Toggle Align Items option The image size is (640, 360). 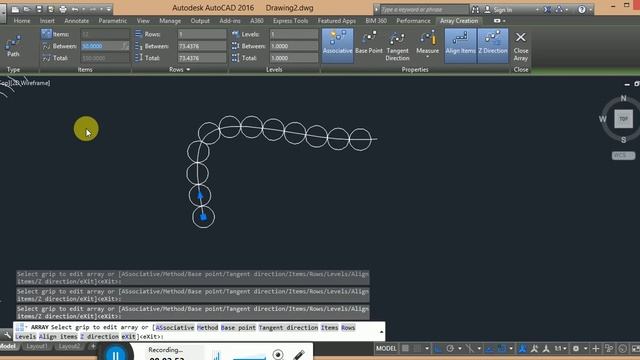click(x=460, y=45)
